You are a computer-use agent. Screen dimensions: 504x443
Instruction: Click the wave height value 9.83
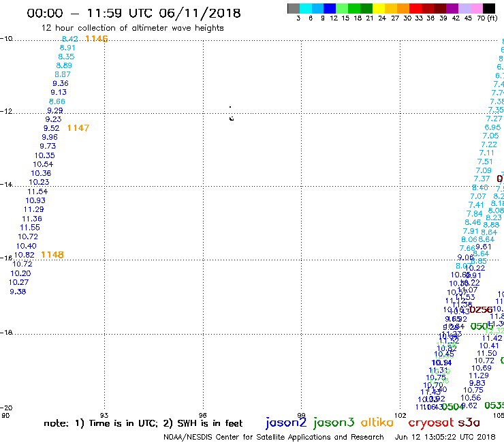[x=477, y=383]
